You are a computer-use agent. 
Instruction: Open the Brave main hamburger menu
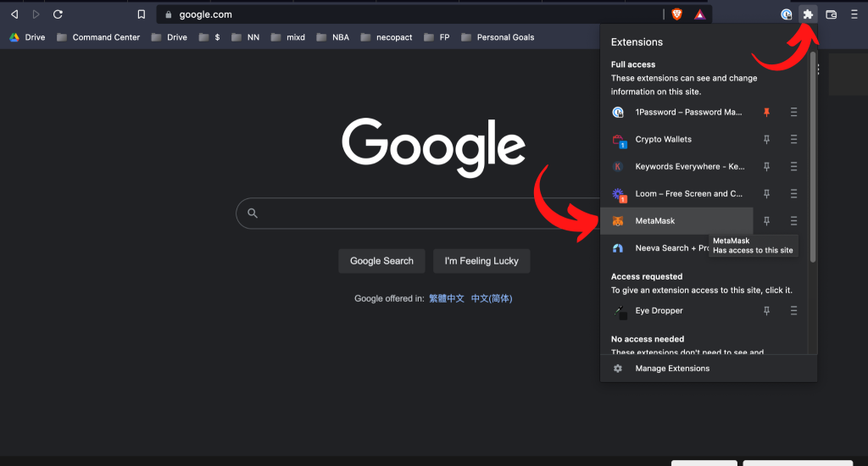click(854, 14)
